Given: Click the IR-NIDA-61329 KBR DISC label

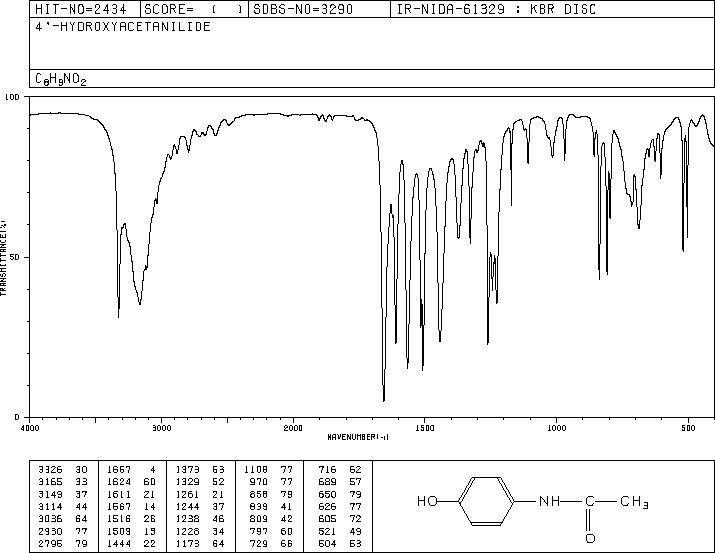Looking at the screenshot, I should (496, 9).
